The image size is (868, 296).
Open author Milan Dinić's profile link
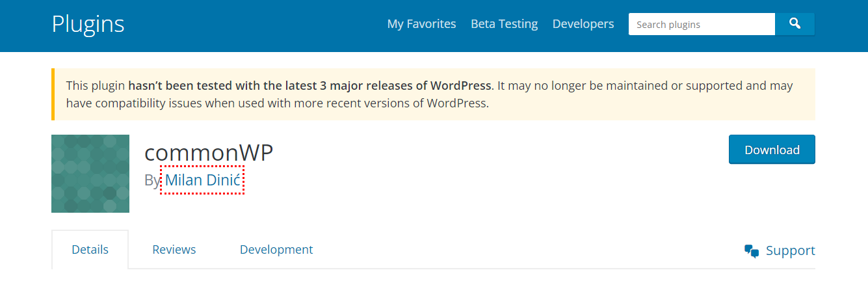point(202,180)
